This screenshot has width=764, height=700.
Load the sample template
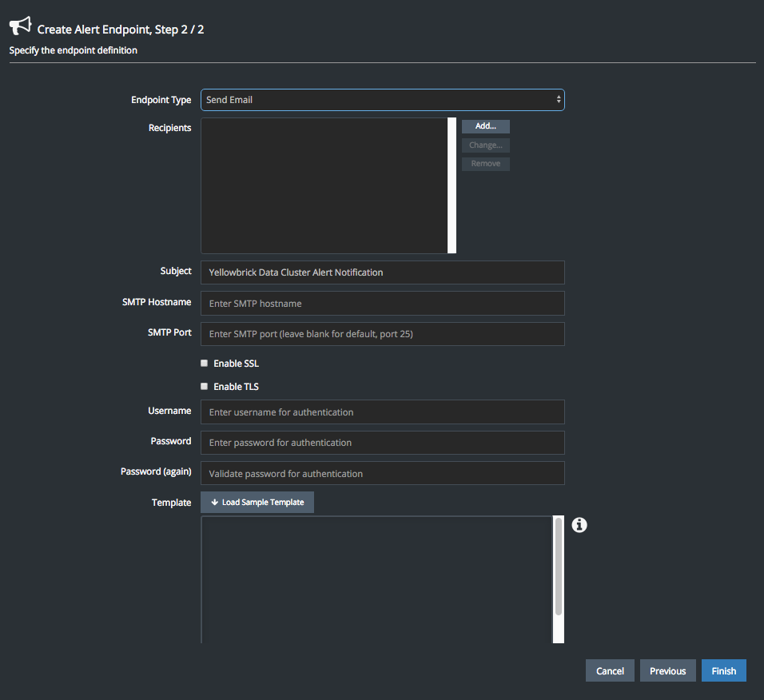click(257, 502)
